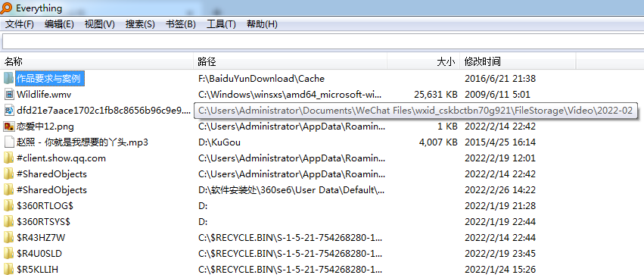The width and height of the screenshot is (644, 275).
Task: Open the 搜索(S) menu
Action: click(x=140, y=24)
